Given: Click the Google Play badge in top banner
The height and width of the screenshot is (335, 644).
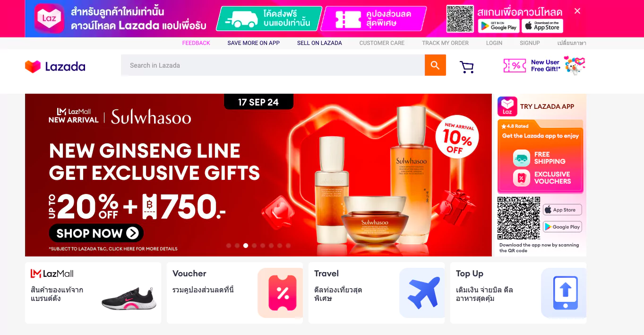Looking at the screenshot, I should 498,26.
